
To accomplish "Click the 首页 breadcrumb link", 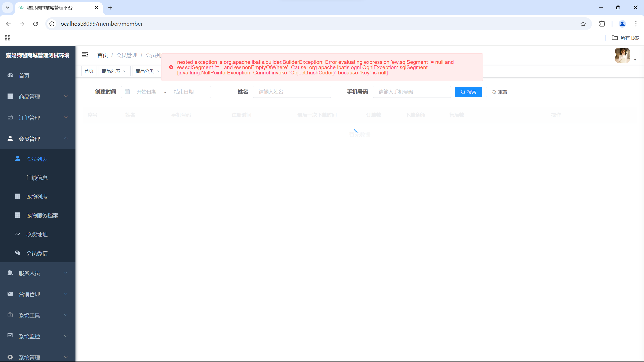I will tap(103, 55).
